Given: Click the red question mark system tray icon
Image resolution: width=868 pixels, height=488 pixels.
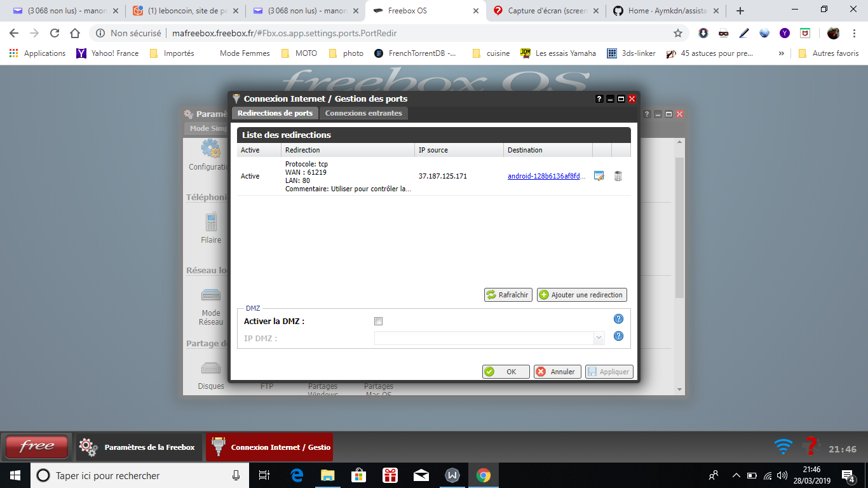Looking at the screenshot, I should (810, 447).
